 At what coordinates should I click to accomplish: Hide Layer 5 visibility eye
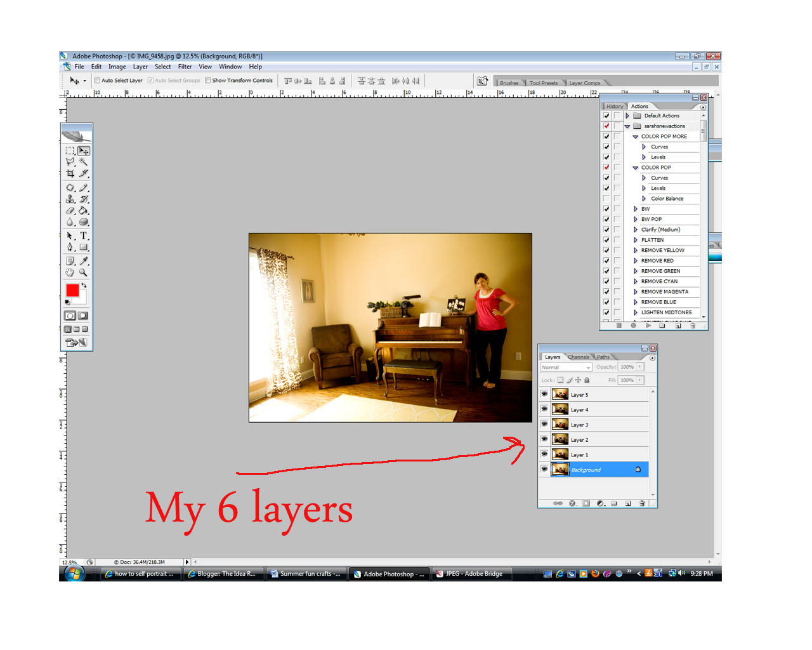(544, 394)
